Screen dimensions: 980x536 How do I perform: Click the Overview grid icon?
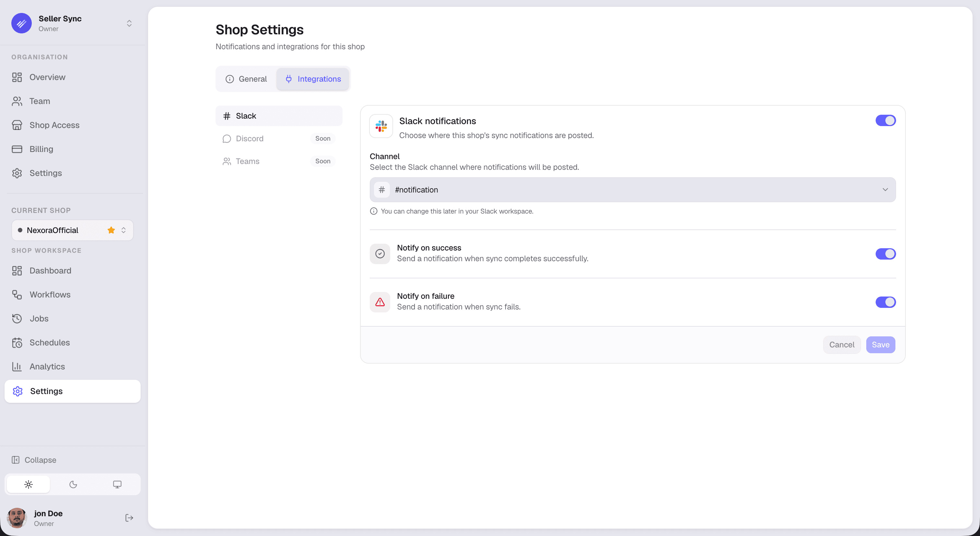tap(17, 77)
